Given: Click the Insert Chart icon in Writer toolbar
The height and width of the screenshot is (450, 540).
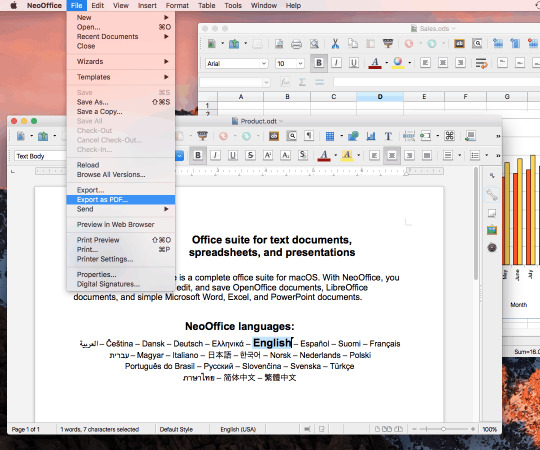Looking at the screenshot, I should [371, 136].
